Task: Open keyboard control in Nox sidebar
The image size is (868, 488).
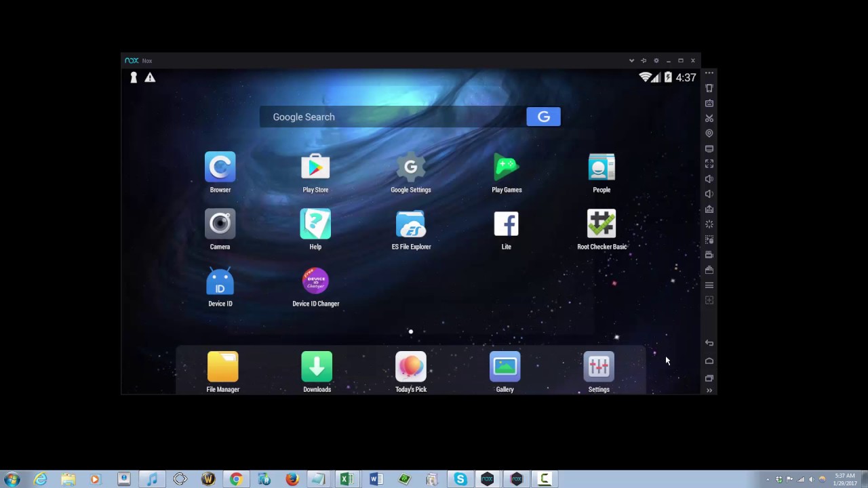Action: [709, 103]
